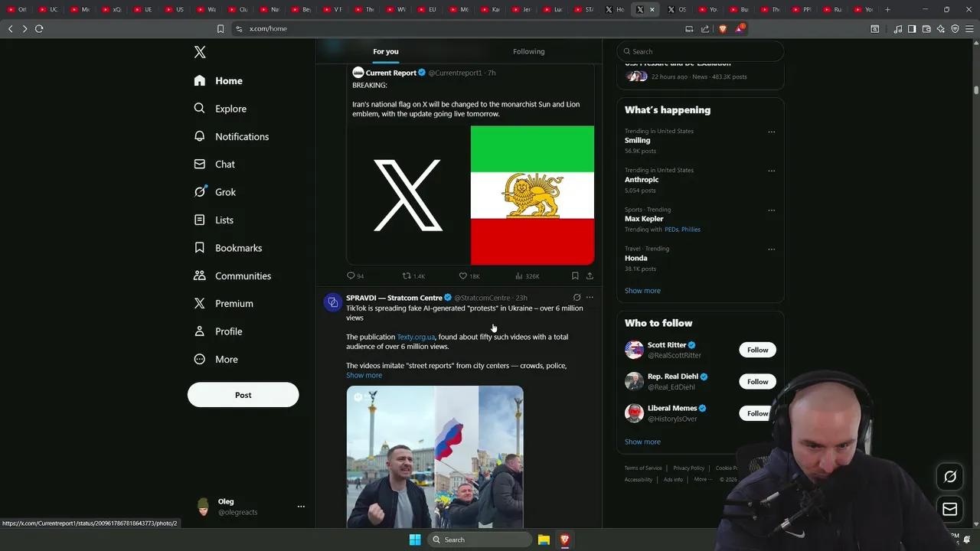The width and height of the screenshot is (980, 551).
Task: Open Lists from the sidebar
Action: [214, 220]
